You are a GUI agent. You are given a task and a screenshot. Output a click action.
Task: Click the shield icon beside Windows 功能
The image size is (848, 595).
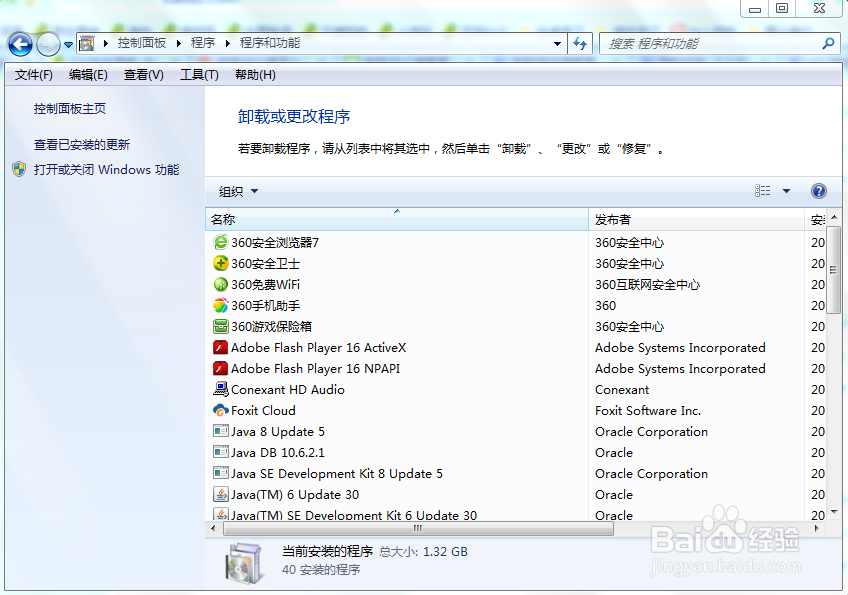(x=19, y=169)
